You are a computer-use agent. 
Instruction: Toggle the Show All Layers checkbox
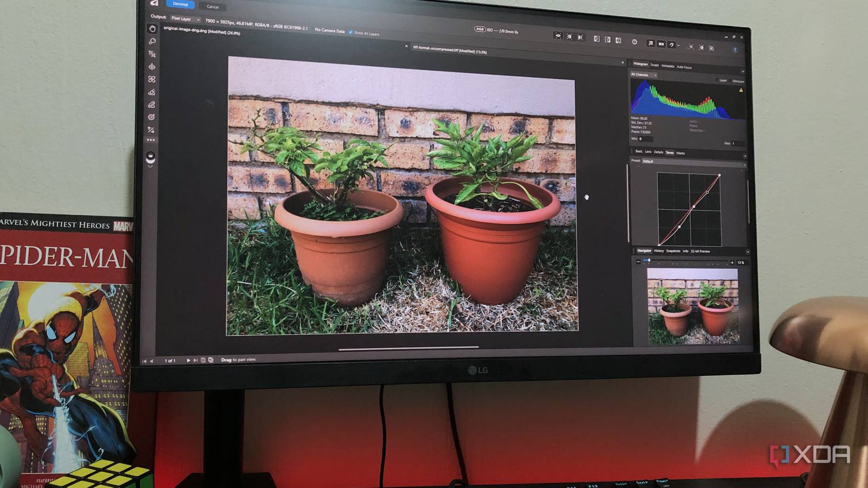coord(351,32)
